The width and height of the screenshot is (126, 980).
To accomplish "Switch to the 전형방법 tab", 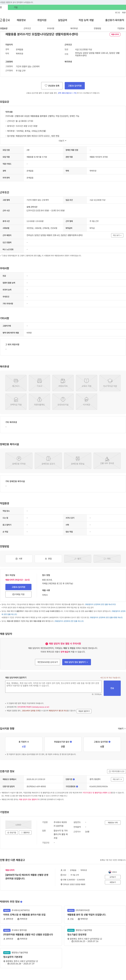I will click(97, 29).
